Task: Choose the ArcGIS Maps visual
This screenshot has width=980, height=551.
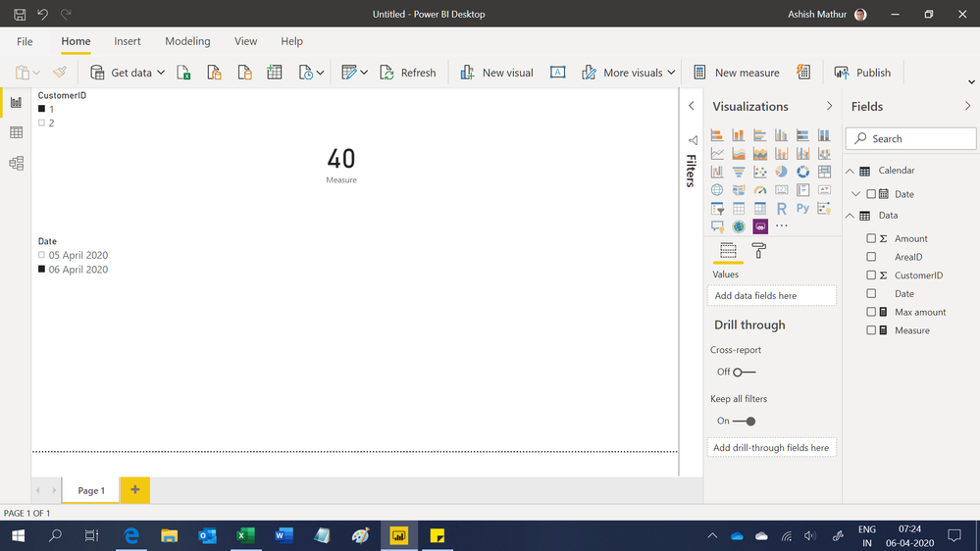Action: [x=739, y=226]
